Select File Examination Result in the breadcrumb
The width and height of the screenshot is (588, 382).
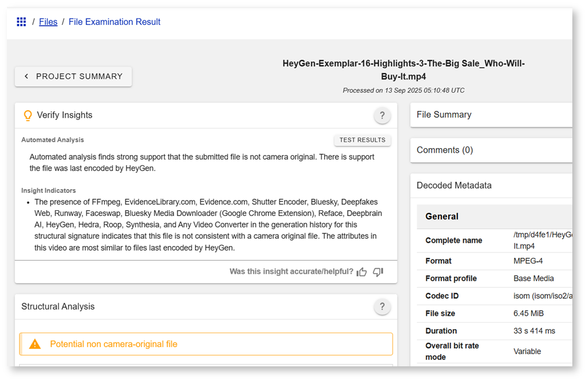click(114, 21)
